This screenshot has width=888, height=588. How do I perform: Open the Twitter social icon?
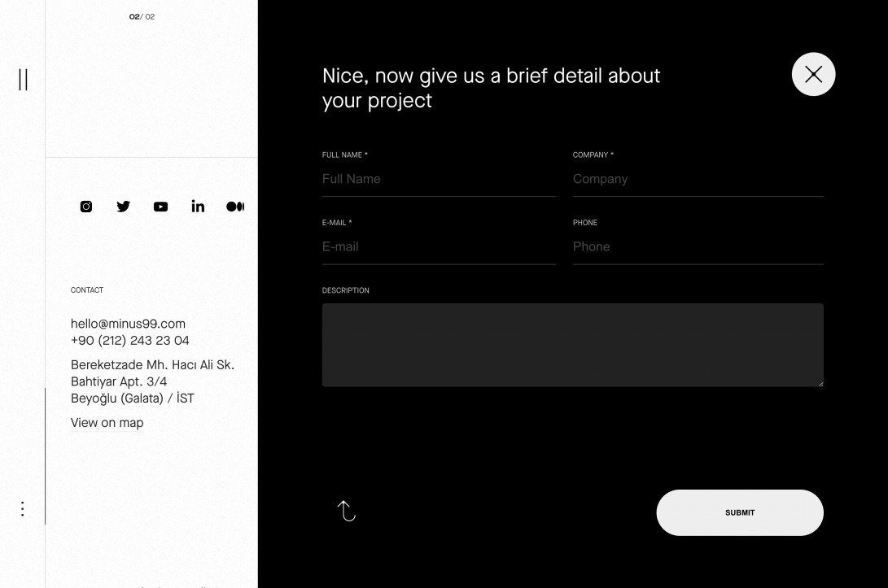click(x=123, y=207)
